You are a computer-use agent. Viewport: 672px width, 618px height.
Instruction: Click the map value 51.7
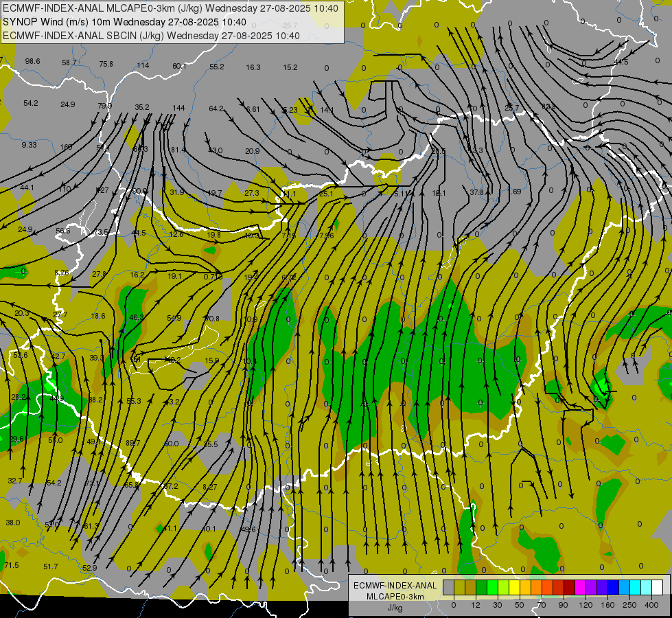point(51,567)
